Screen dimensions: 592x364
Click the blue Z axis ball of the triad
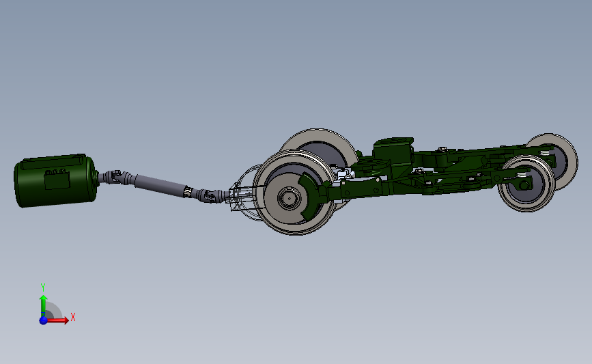click(x=44, y=320)
